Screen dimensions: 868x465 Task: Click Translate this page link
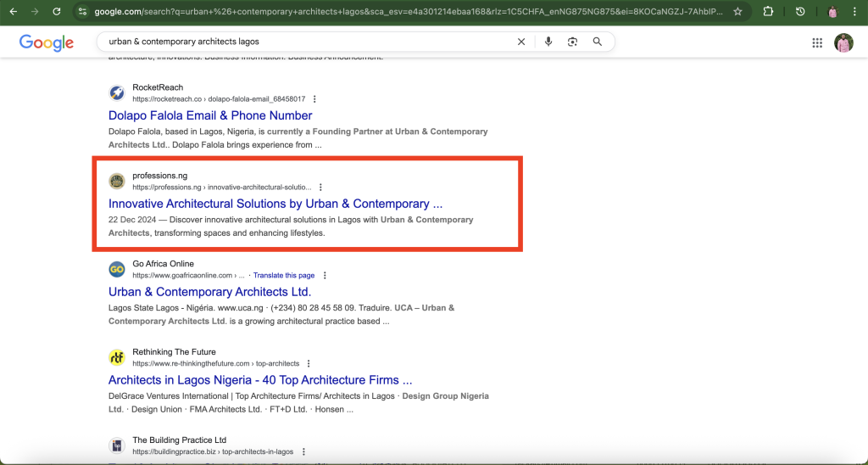(284, 276)
